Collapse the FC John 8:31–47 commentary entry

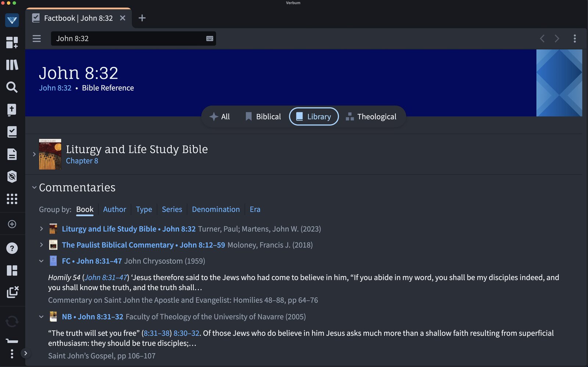pos(41,261)
